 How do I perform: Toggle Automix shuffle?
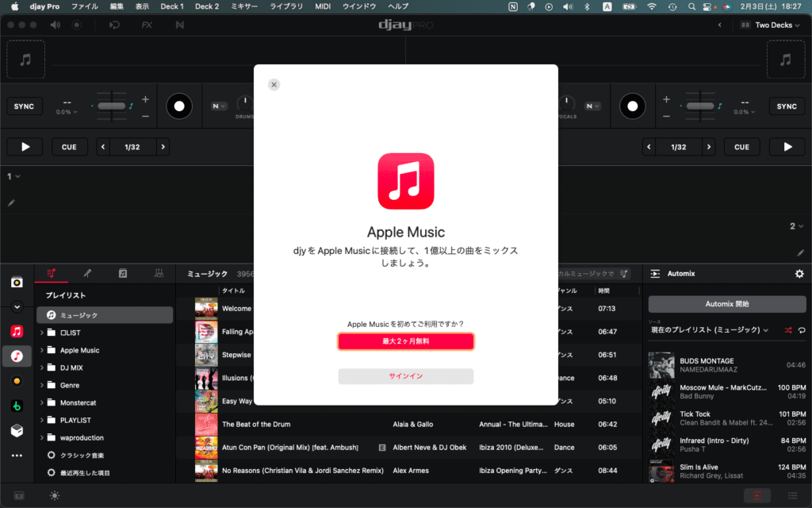(x=788, y=330)
